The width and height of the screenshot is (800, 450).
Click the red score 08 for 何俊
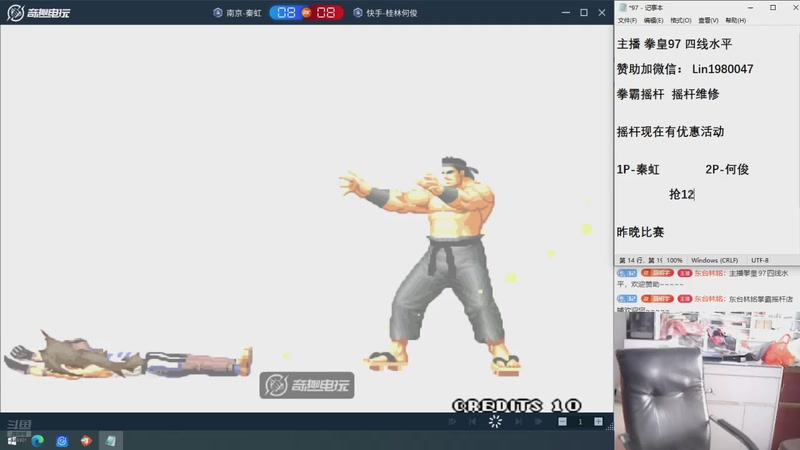(326, 12)
